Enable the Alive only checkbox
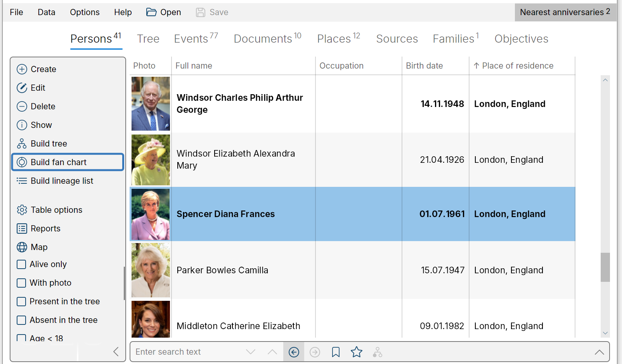 22,264
